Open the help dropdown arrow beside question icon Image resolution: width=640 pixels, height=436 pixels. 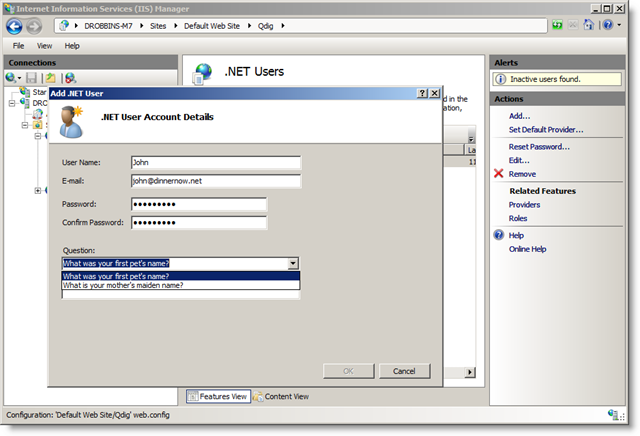619,25
